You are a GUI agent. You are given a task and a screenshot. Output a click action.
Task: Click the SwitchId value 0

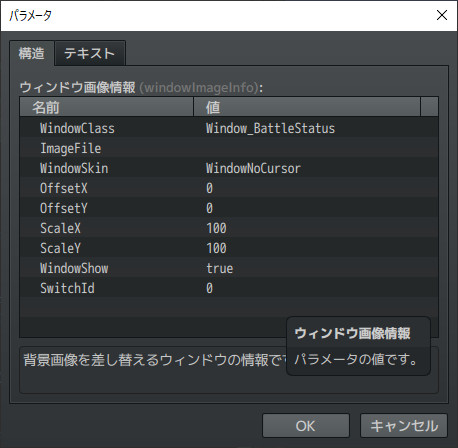[209, 288]
